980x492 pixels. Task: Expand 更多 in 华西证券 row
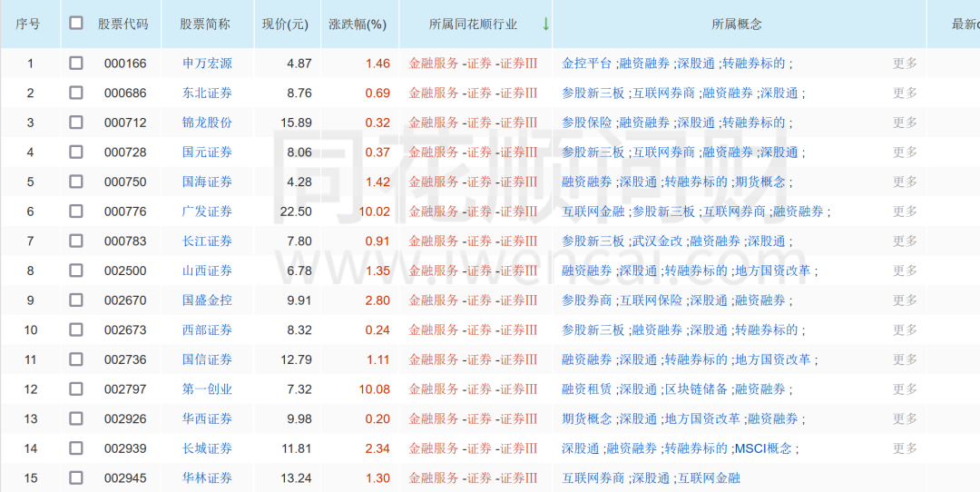click(x=905, y=418)
